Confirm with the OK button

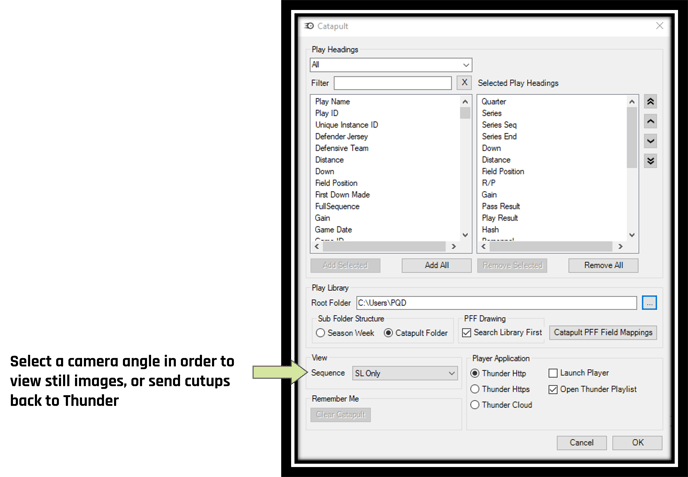637,443
